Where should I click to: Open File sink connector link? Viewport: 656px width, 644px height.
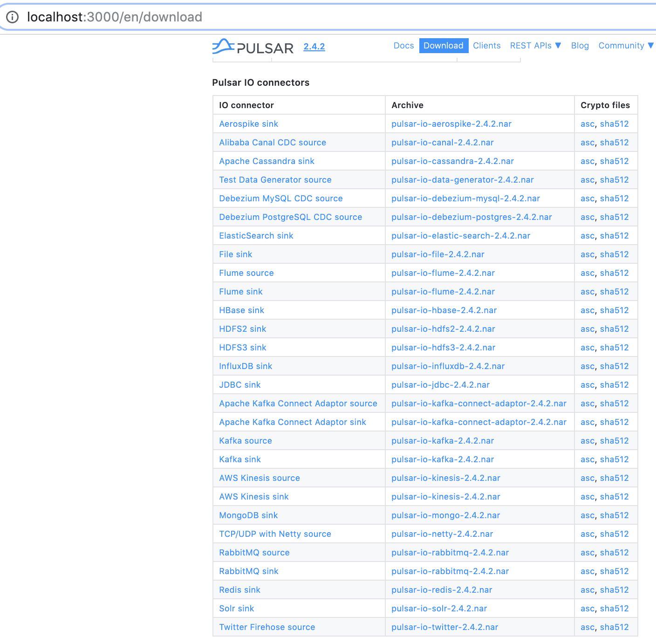(236, 254)
